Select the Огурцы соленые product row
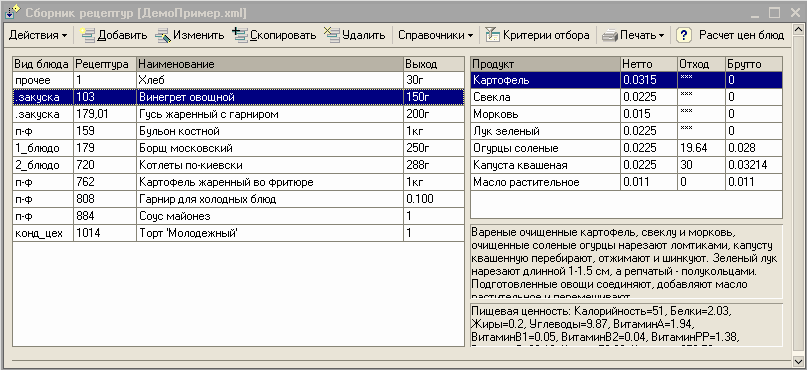 click(x=626, y=148)
